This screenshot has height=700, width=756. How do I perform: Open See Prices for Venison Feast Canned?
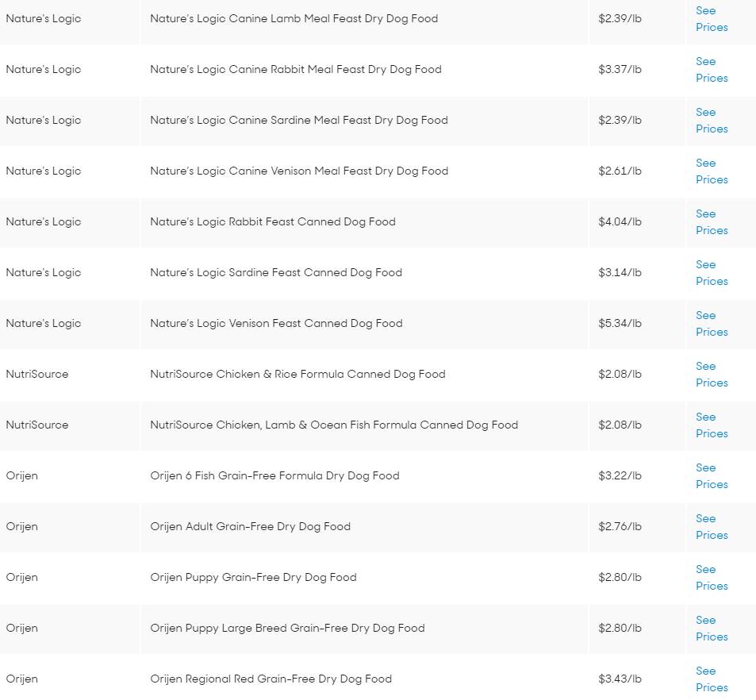712,323
